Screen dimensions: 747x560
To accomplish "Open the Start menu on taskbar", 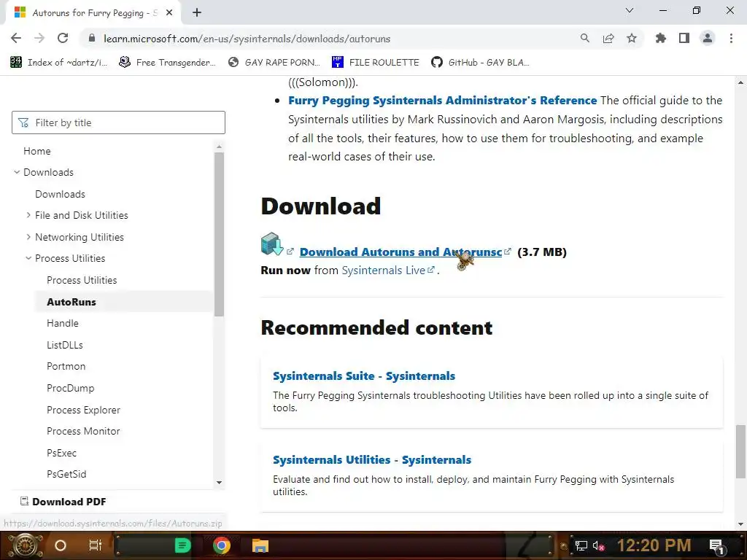I will [25, 545].
